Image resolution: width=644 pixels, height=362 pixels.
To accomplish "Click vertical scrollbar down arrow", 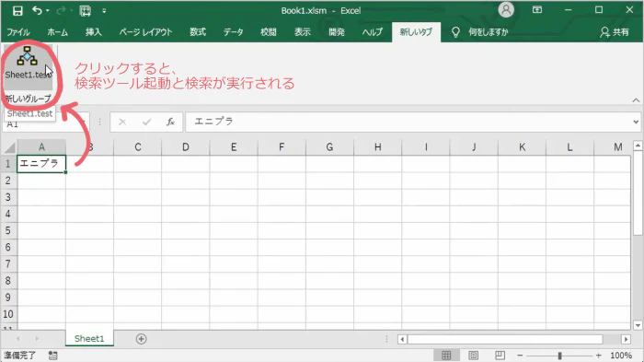I will coord(638,325).
